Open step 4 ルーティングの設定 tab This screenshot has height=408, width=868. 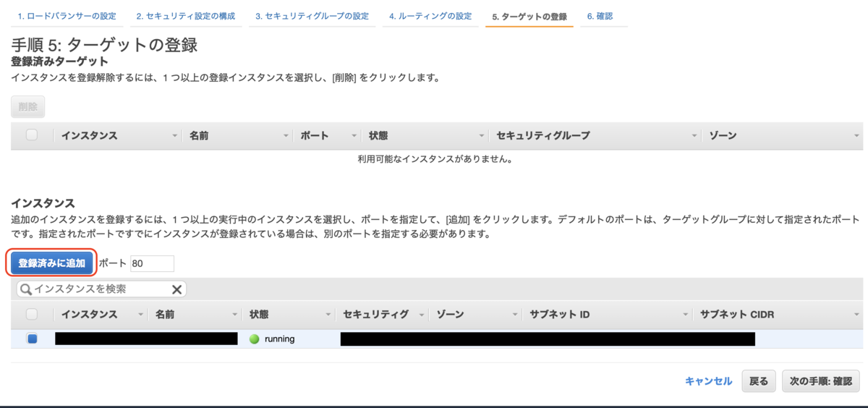[x=430, y=16]
